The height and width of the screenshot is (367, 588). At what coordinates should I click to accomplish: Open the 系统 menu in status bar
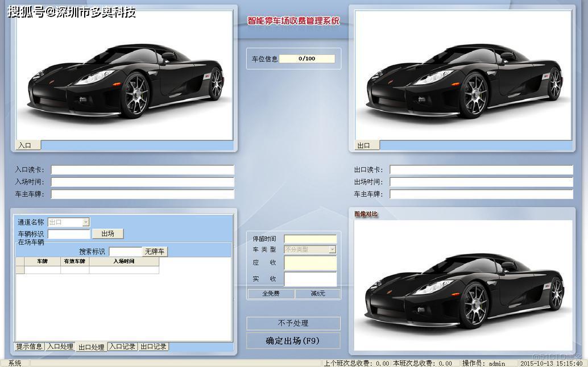click(x=15, y=363)
